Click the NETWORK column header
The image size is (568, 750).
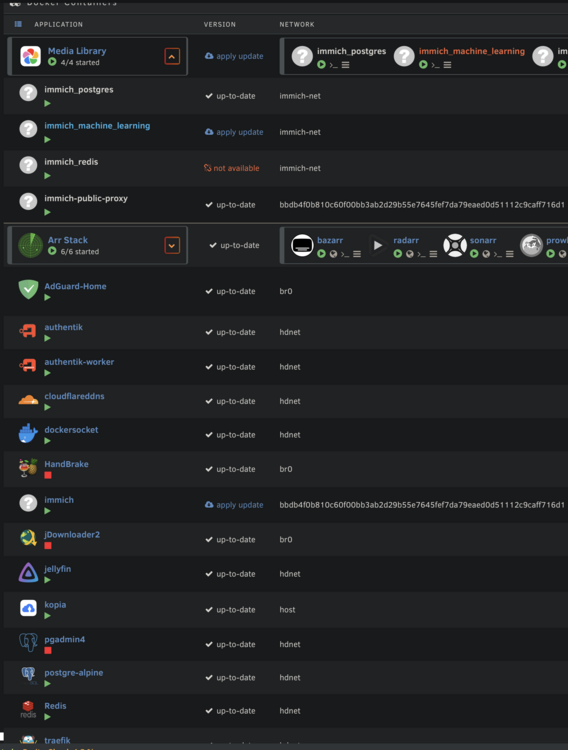tap(297, 24)
